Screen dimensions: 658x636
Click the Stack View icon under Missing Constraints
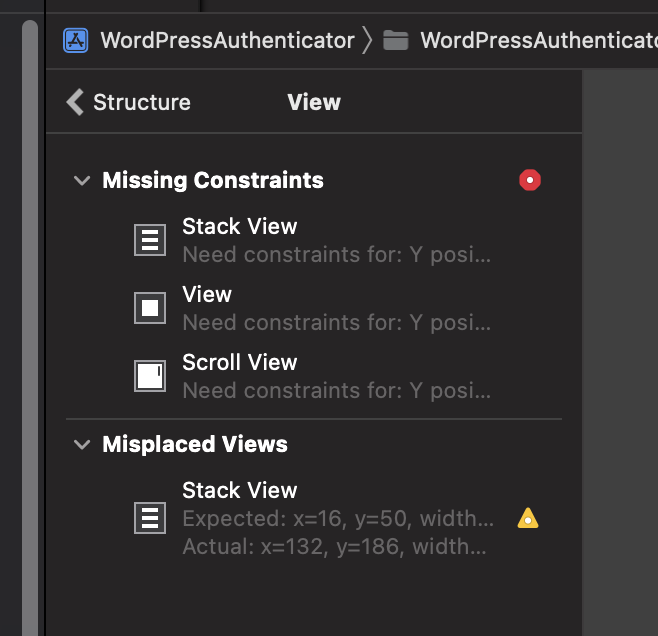(x=150, y=240)
